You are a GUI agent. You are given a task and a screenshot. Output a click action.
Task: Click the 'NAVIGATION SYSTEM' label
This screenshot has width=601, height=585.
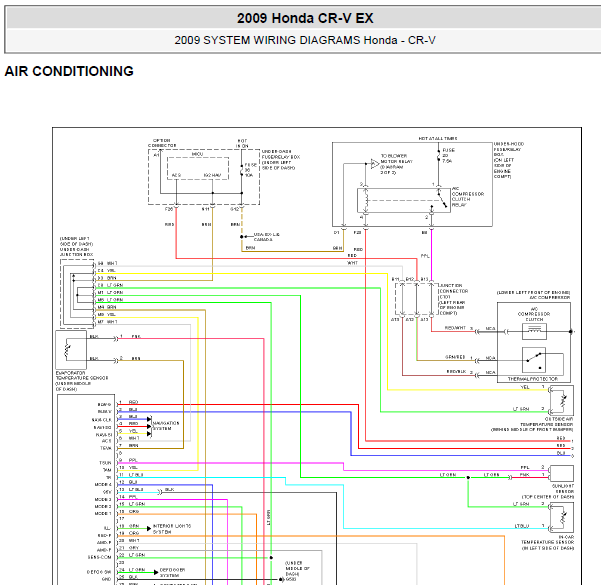pyautogui.click(x=166, y=426)
